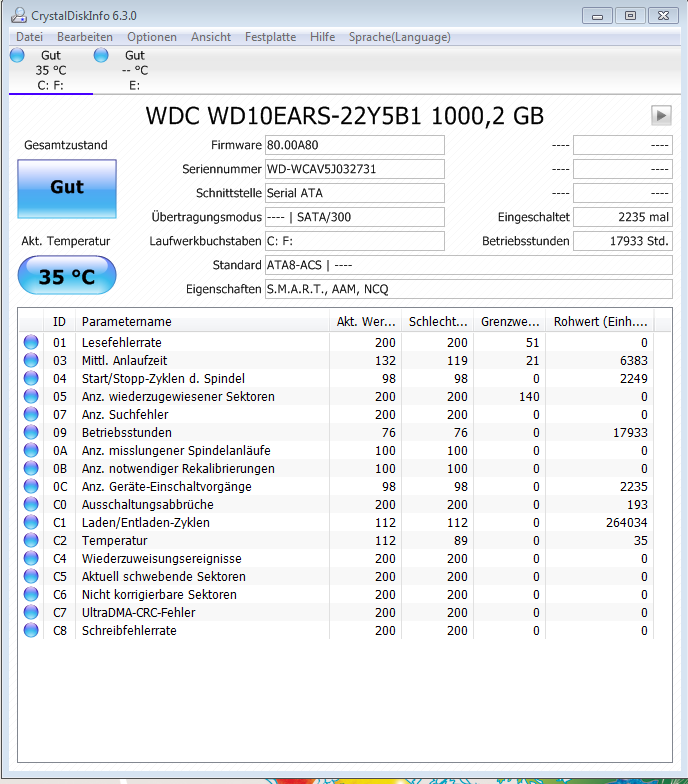Select the Ausschaltungsabbrüche parameter name

(x=148, y=504)
